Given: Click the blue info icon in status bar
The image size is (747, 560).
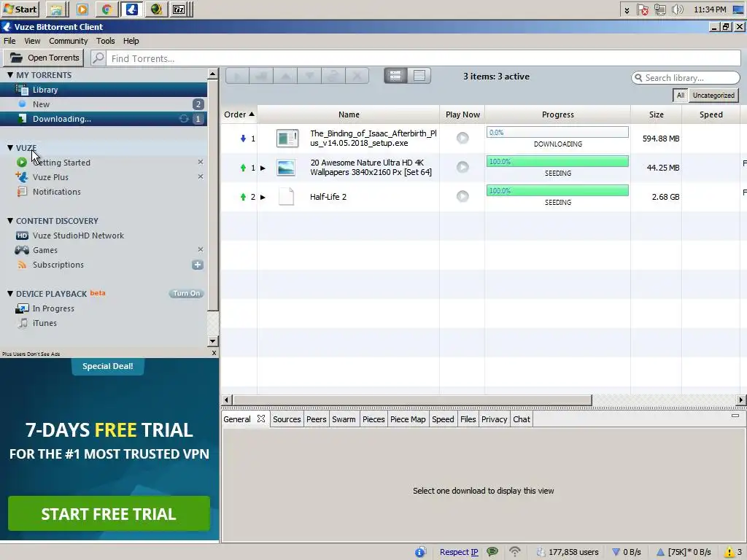Looking at the screenshot, I should pos(419,552).
